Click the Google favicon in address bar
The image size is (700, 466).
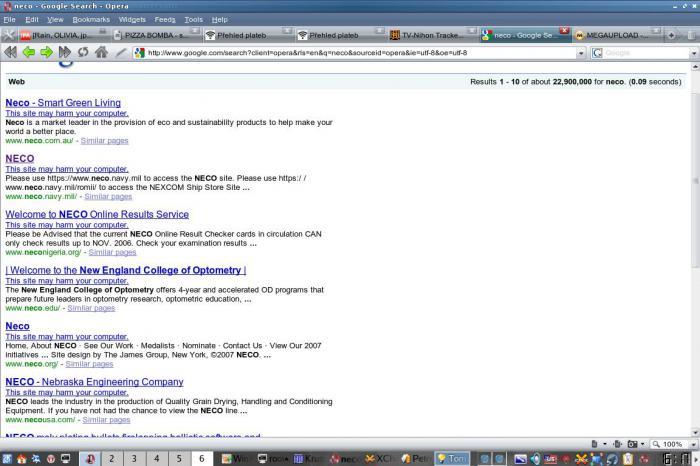click(140, 53)
